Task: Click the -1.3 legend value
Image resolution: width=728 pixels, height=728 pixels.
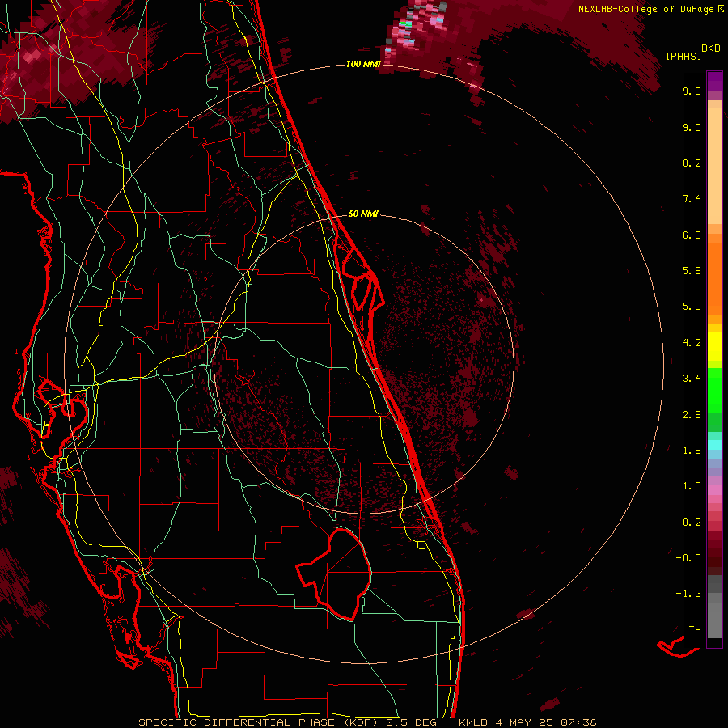Action: point(688,594)
